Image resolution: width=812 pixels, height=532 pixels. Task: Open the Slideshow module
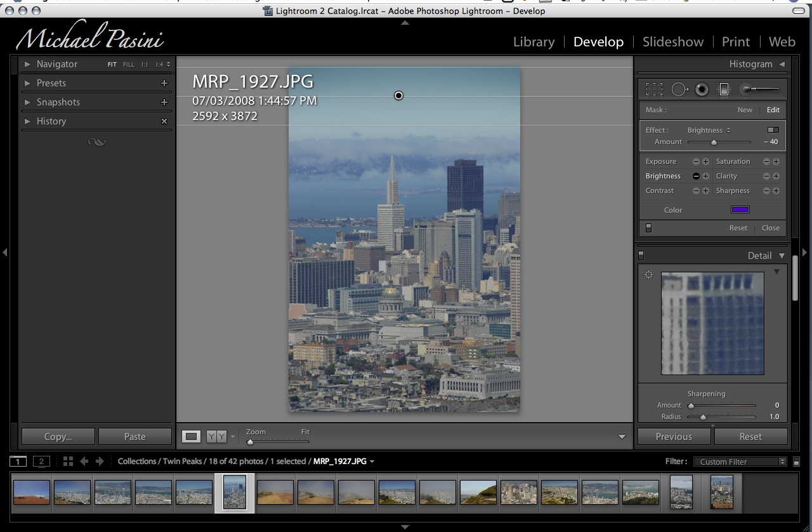(672, 42)
